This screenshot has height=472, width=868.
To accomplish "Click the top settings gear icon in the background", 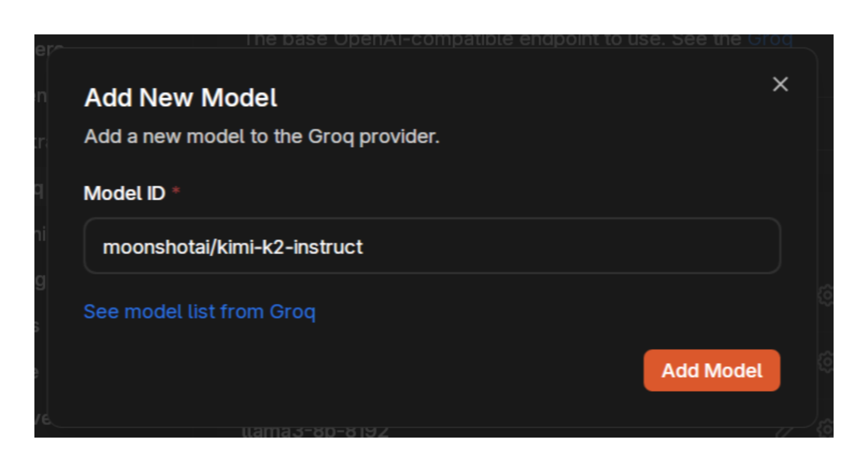I will (827, 296).
